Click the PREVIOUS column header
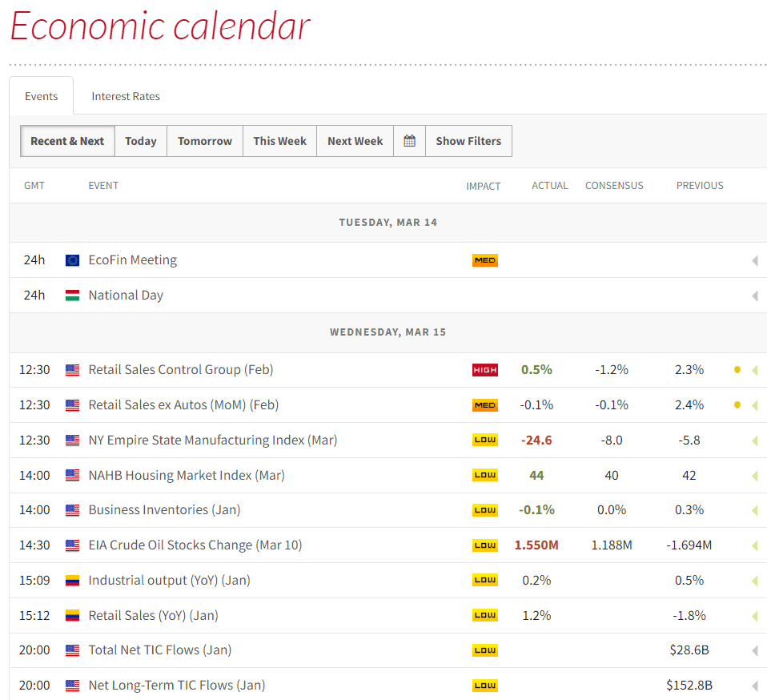 (700, 185)
